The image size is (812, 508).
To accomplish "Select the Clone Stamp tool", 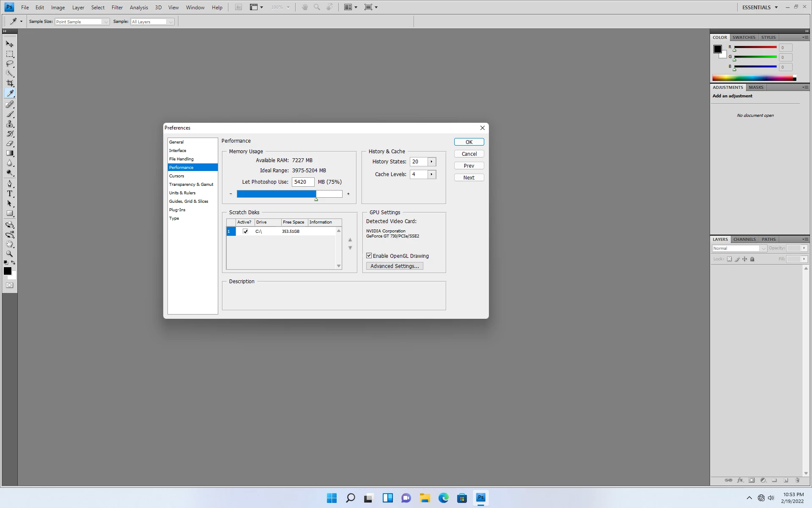I will coord(10,124).
